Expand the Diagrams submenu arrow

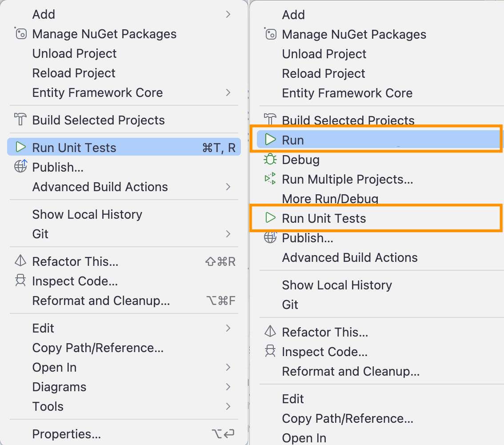pos(228,387)
